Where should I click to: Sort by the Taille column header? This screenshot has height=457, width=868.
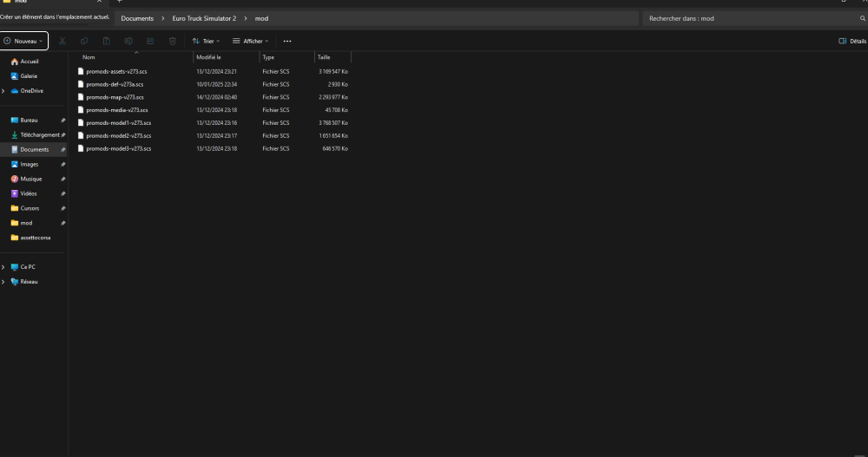tap(323, 57)
